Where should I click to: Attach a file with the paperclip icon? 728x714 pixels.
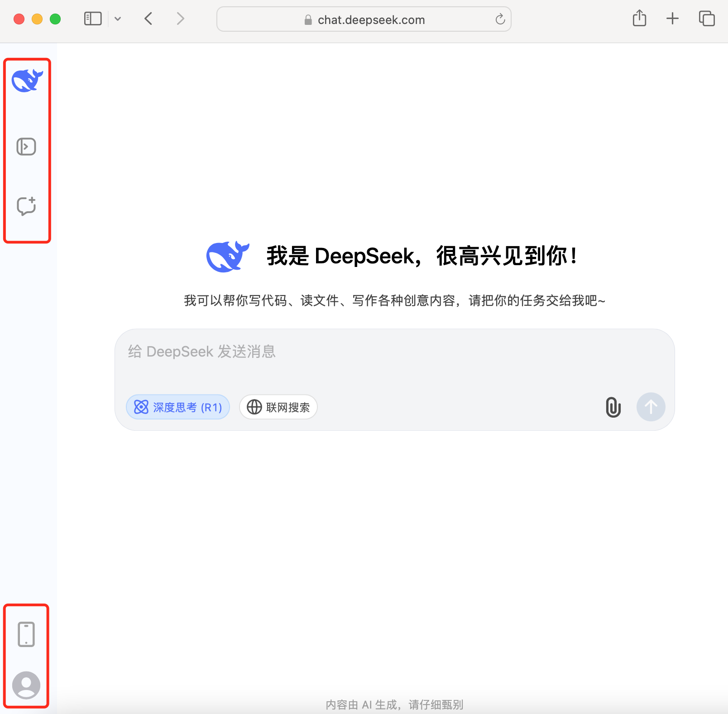click(x=613, y=407)
